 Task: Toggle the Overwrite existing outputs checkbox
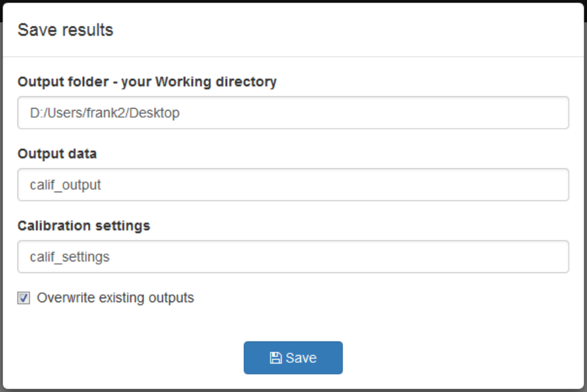point(24,298)
